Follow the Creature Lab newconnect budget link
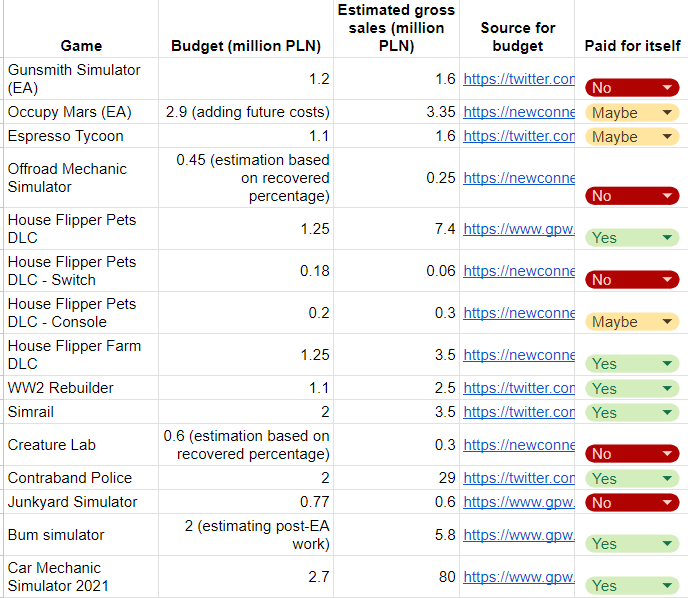This screenshot has height=598, width=688. [519, 445]
